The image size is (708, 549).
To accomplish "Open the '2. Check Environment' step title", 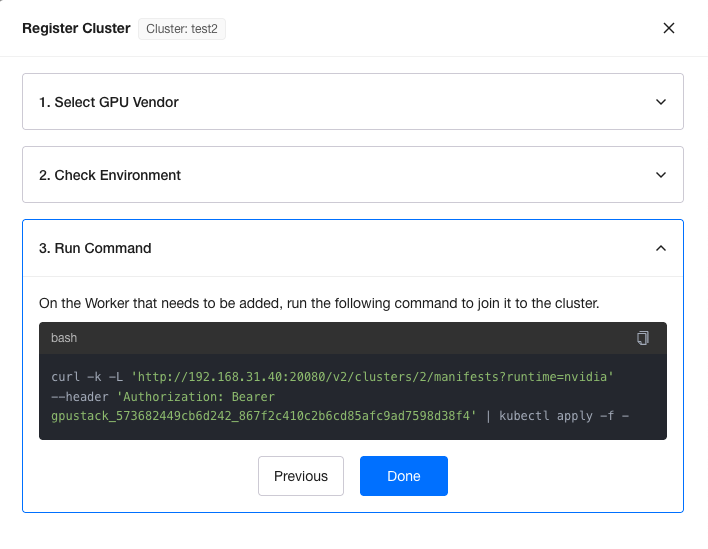I will coord(110,175).
